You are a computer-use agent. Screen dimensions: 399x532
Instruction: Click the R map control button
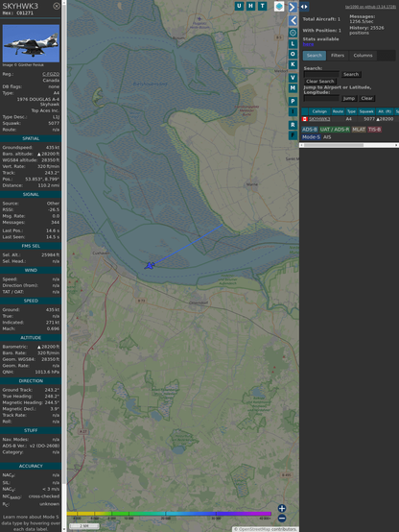tap(293, 125)
